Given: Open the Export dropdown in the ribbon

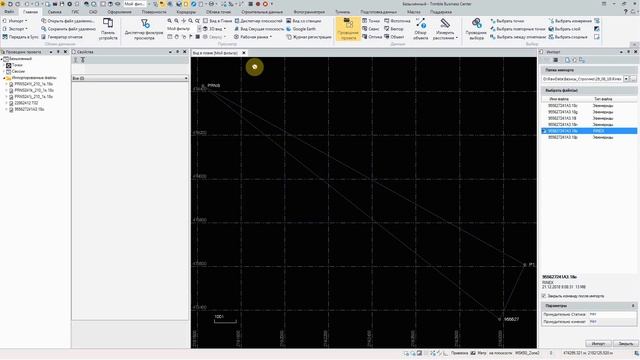Looking at the screenshot, I should tap(15, 29).
